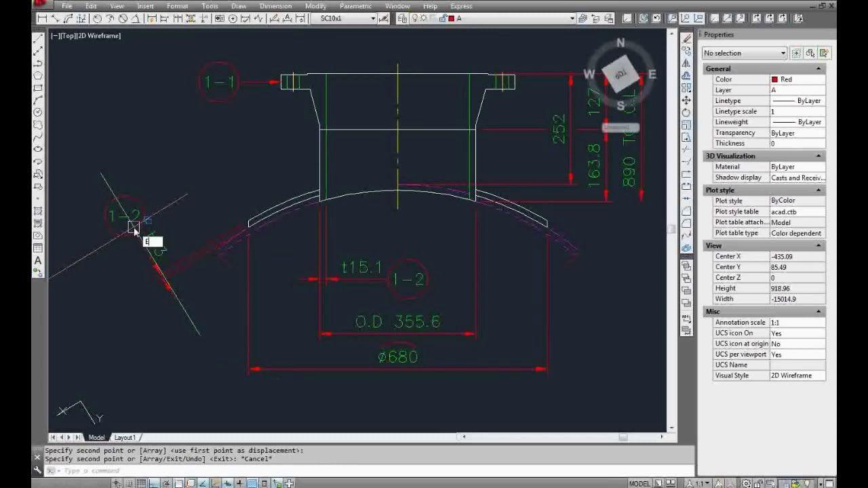Viewport: 868px width, 488px height.
Task: Open the Modify menu
Action: [x=315, y=6]
